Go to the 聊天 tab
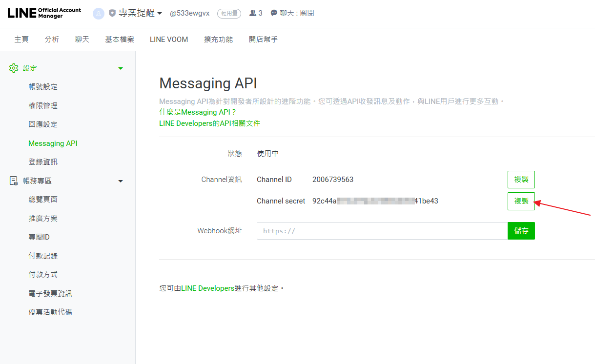595x364 pixels. pyautogui.click(x=82, y=40)
